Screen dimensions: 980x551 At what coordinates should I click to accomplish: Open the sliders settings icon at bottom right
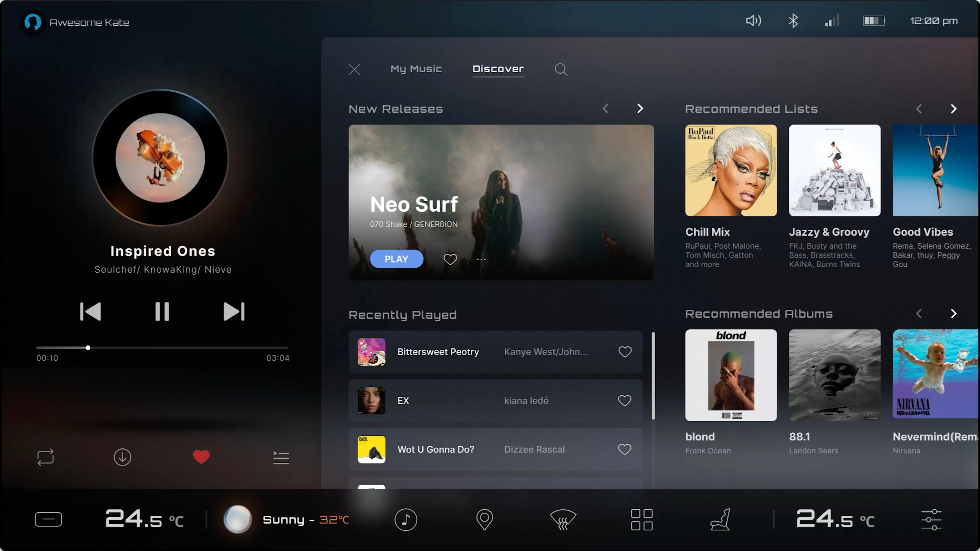(931, 519)
